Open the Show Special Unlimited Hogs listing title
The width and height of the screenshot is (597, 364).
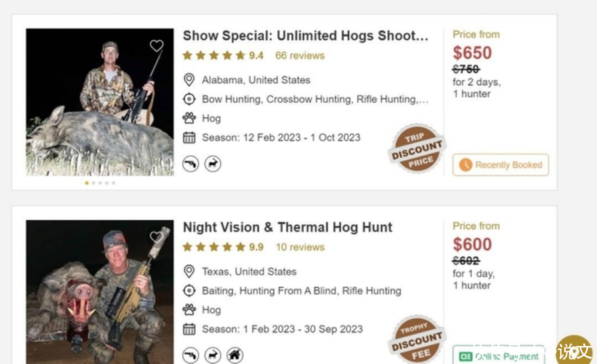(x=306, y=36)
